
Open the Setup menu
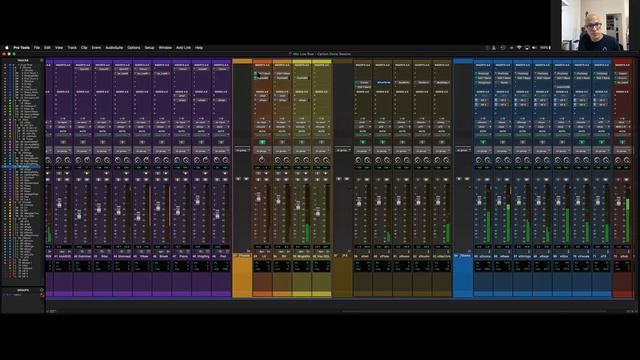(x=149, y=48)
